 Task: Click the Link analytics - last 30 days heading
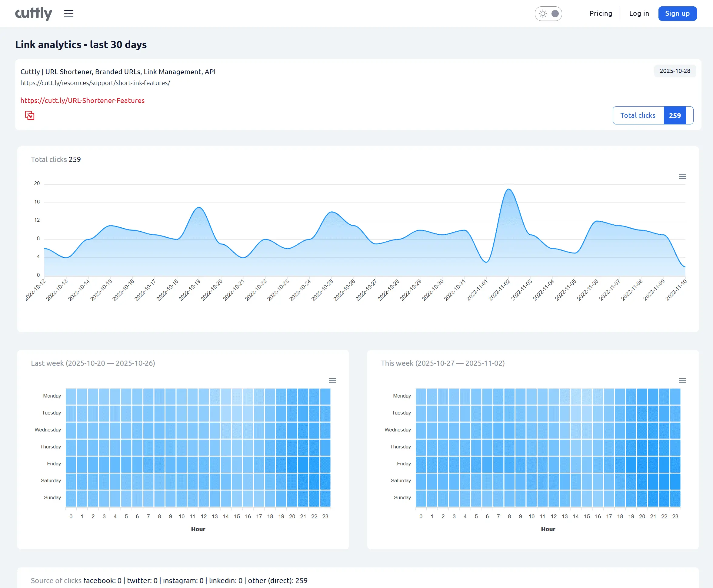(x=81, y=45)
